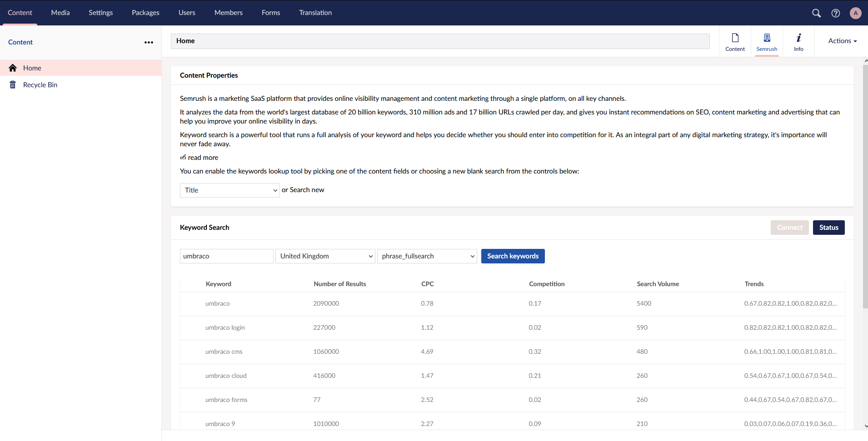Expand the Title content field dropdown
This screenshot has width=868, height=441.
[x=229, y=190]
